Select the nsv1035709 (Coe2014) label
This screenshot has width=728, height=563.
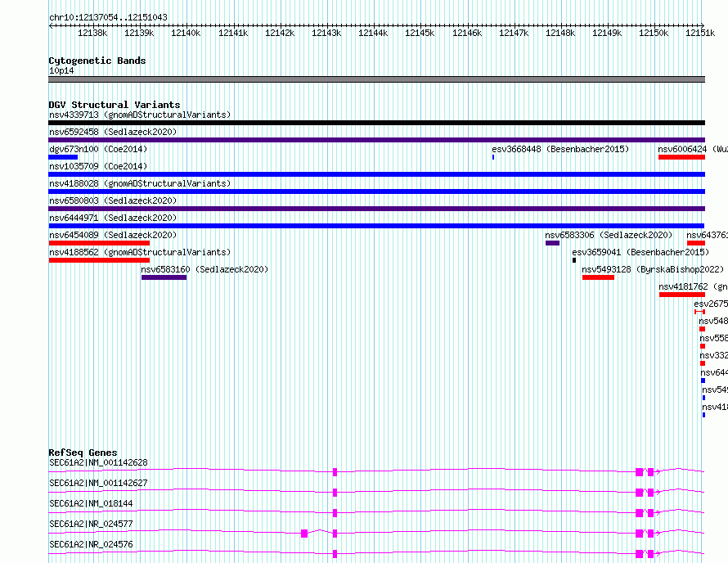98,166
